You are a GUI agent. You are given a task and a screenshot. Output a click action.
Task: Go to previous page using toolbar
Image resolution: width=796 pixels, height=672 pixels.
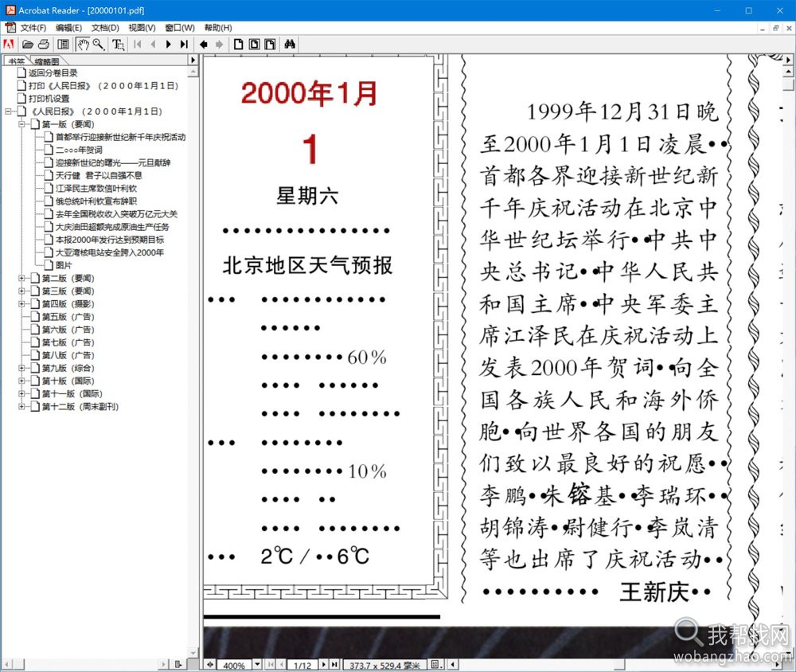coord(153,45)
